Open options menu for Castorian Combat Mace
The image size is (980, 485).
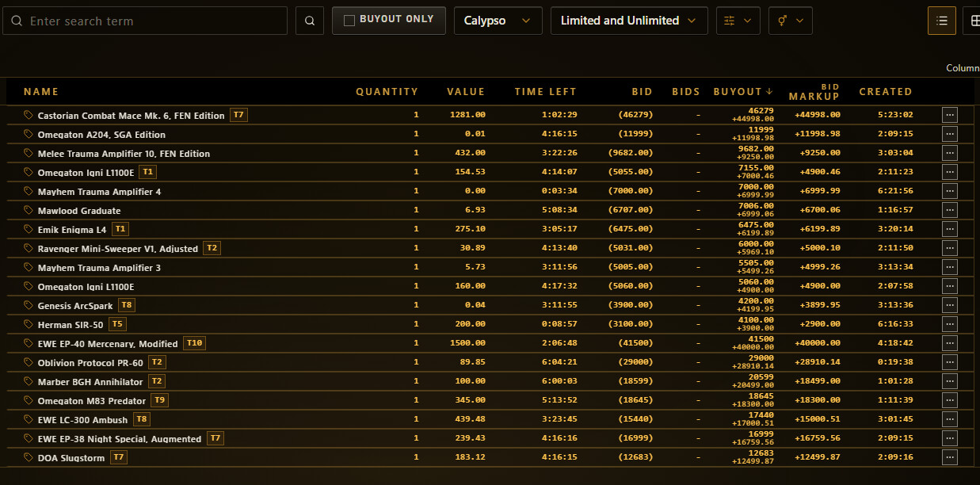click(950, 115)
